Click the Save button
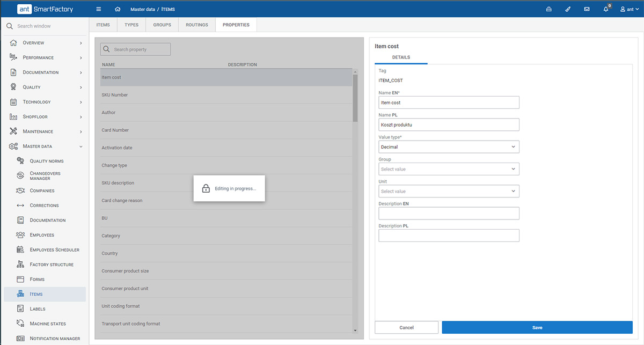The image size is (644, 345). point(537,327)
